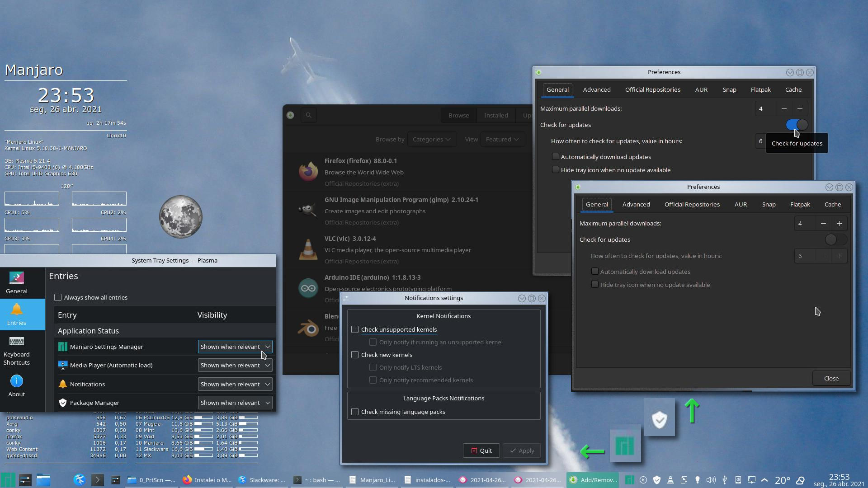The image size is (868, 488).
Task: Expand hidden system tray icons chevron
Action: (x=764, y=480)
